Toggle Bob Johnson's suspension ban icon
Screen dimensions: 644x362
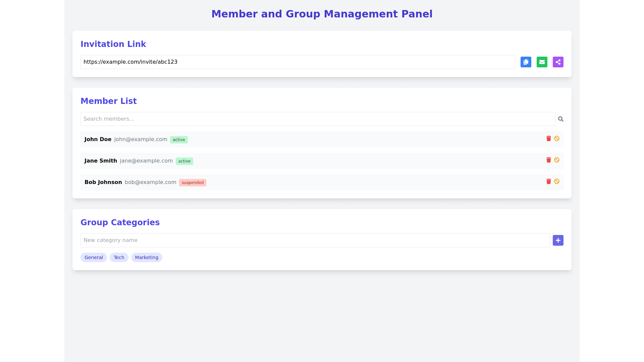pos(556,181)
